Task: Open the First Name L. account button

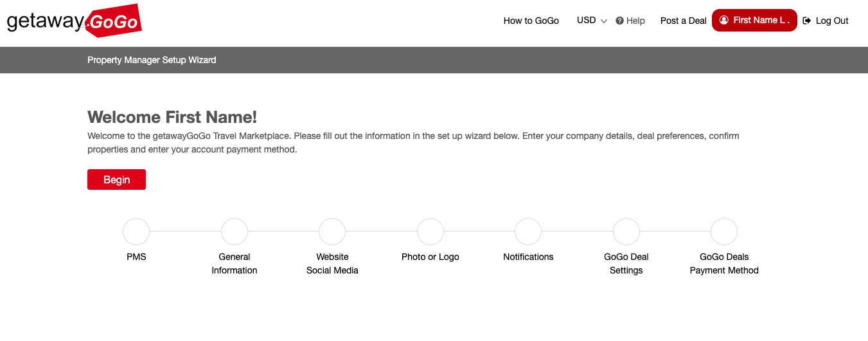Action: [x=754, y=20]
